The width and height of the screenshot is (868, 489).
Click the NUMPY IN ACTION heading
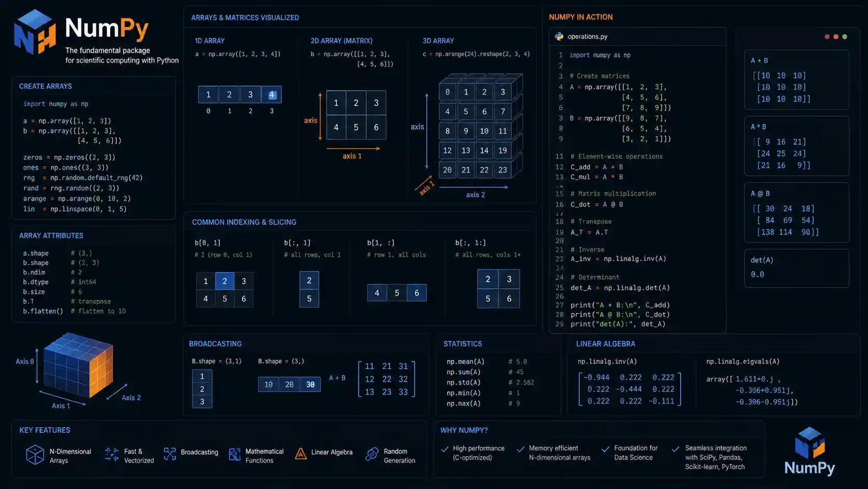click(581, 17)
